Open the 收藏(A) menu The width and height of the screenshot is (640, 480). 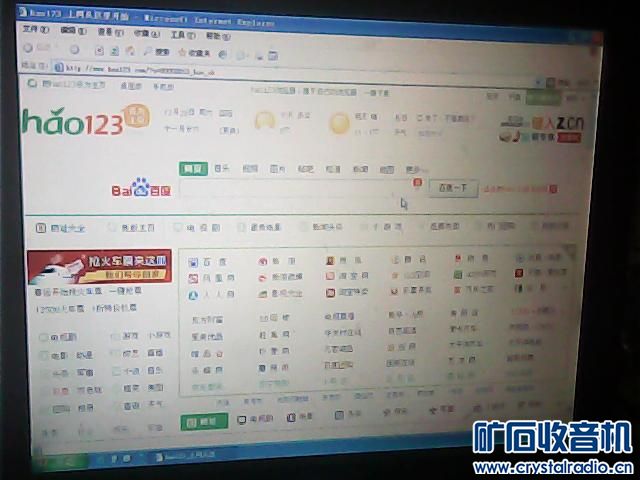147,33
